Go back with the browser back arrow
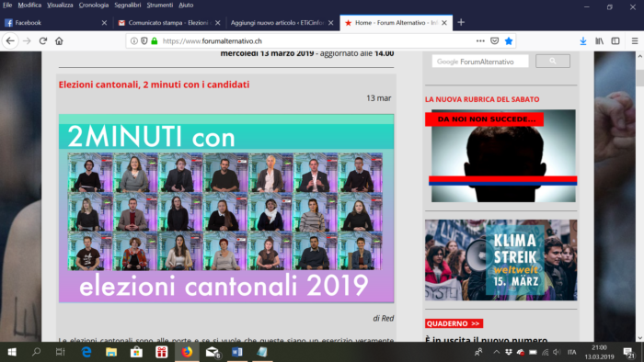 click(10, 41)
